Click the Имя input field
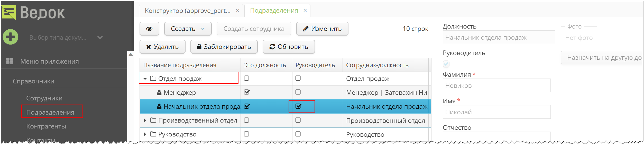The width and height of the screenshot is (644, 146). [496, 112]
